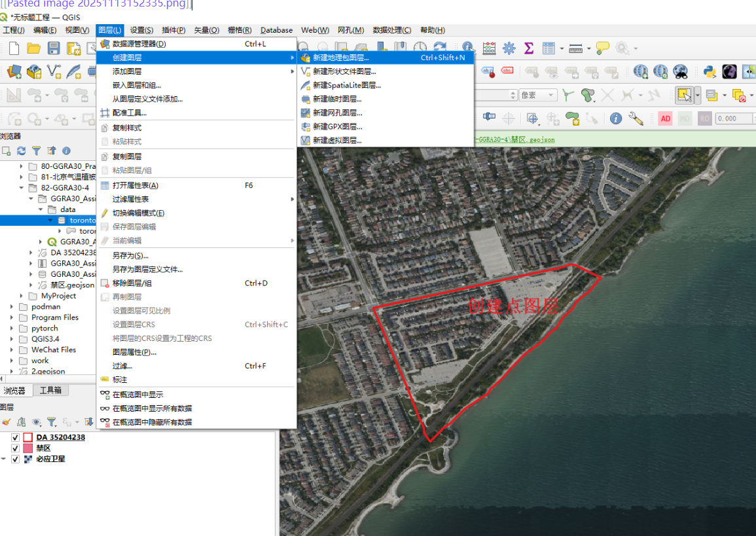Open Layer Styling brush icon in Layers panel
Image resolution: width=756 pixels, height=536 pixels.
(x=7, y=422)
